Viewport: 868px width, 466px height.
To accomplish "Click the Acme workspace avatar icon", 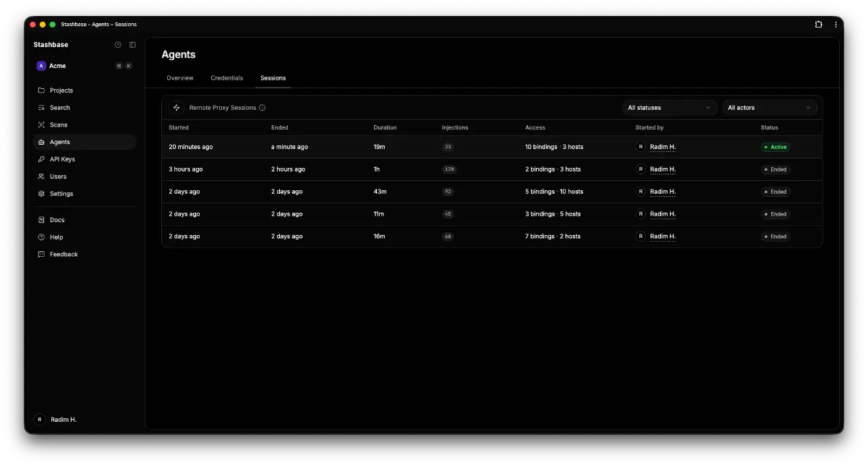I will coord(41,66).
